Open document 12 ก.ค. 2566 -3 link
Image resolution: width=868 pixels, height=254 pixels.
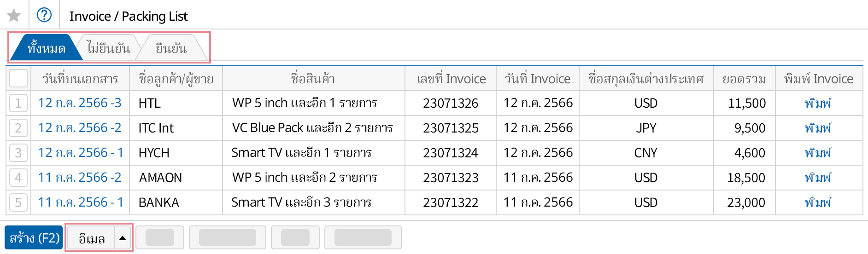[x=79, y=103]
